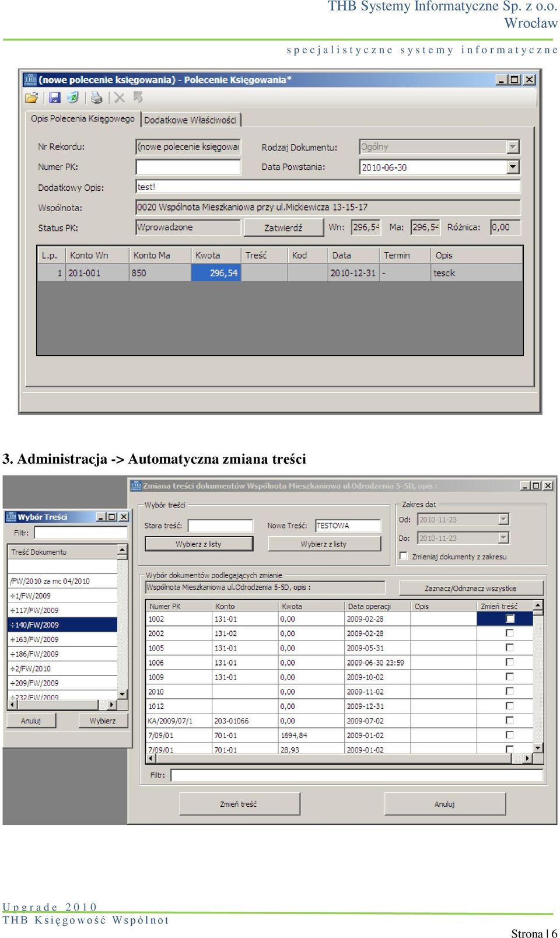This screenshot has width=560, height=938.
Task: Minimize the Wybór Treści window
Action: coord(100,517)
